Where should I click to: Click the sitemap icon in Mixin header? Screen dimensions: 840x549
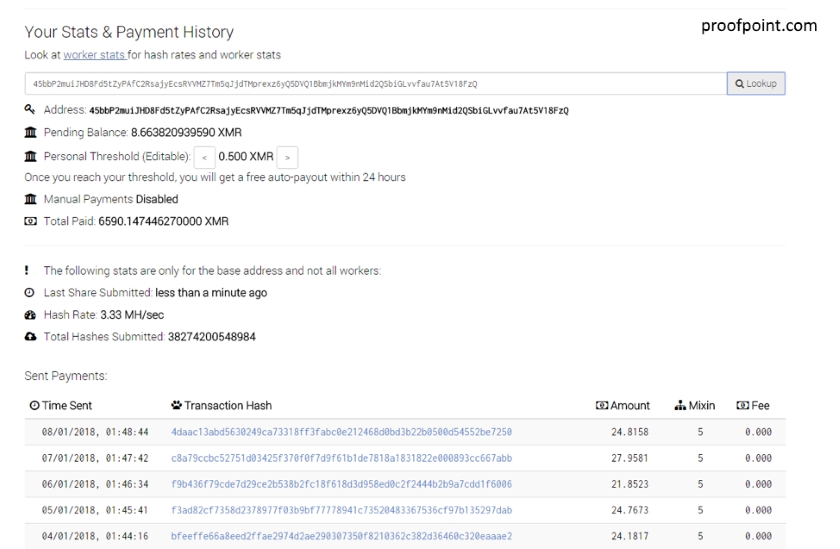(680, 405)
